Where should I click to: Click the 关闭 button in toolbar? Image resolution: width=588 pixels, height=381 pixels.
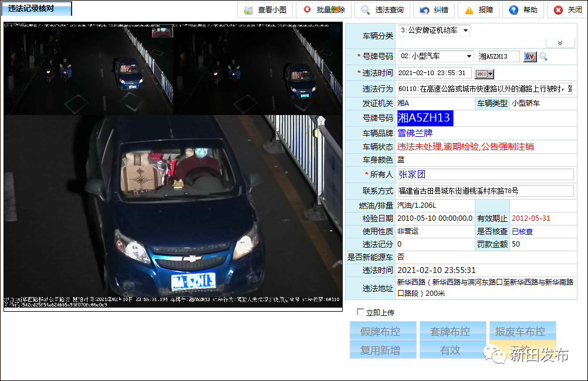coord(567,10)
